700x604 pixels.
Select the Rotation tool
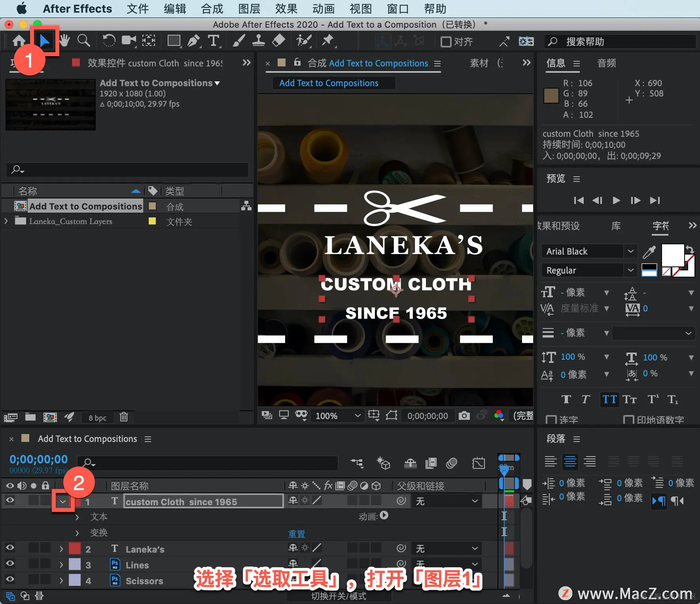tap(109, 40)
